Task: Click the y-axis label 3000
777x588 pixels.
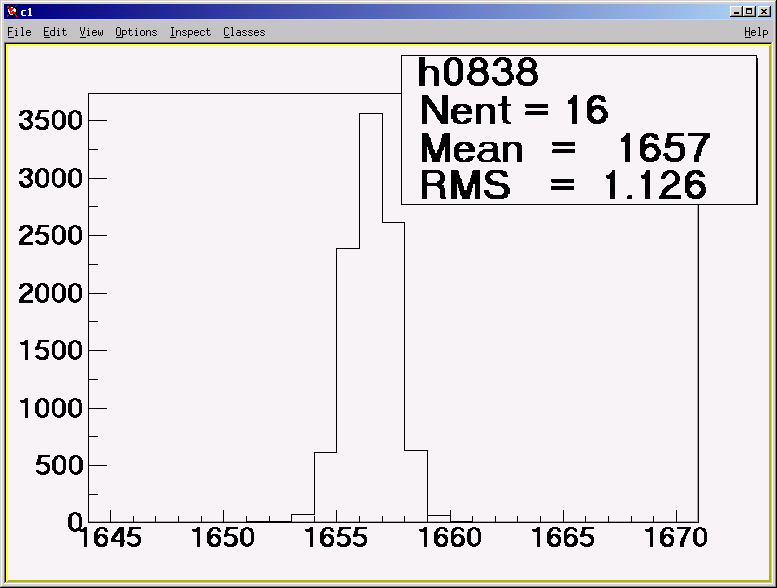Action: [x=51, y=178]
